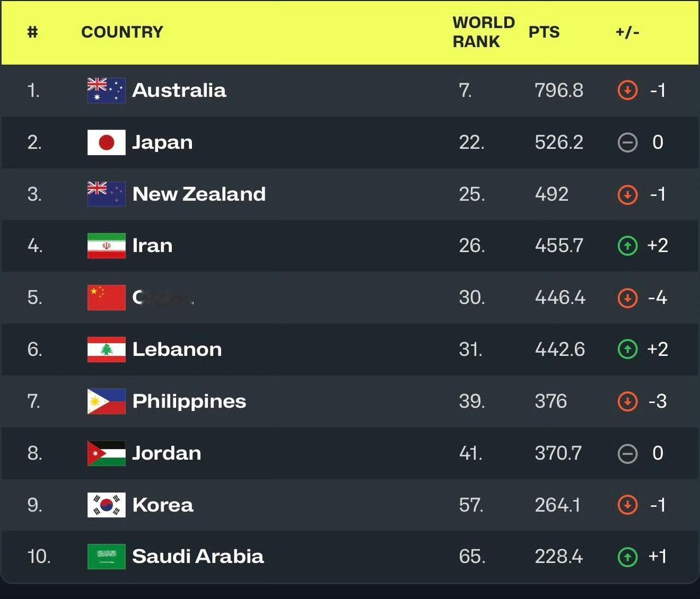700x599 pixels.
Task: Click the Iran flag icon
Action: point(106,245)
